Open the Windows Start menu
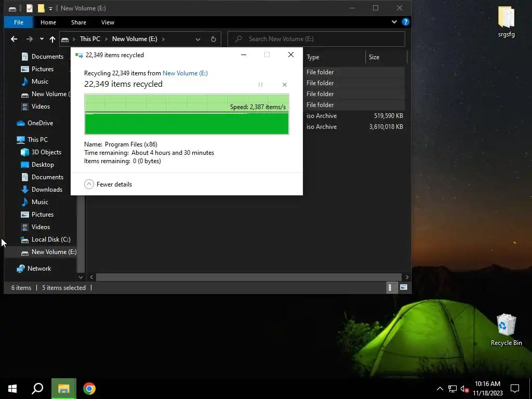Image resolution: width=532 pixels, height=399 pixels. coord(12,389)
